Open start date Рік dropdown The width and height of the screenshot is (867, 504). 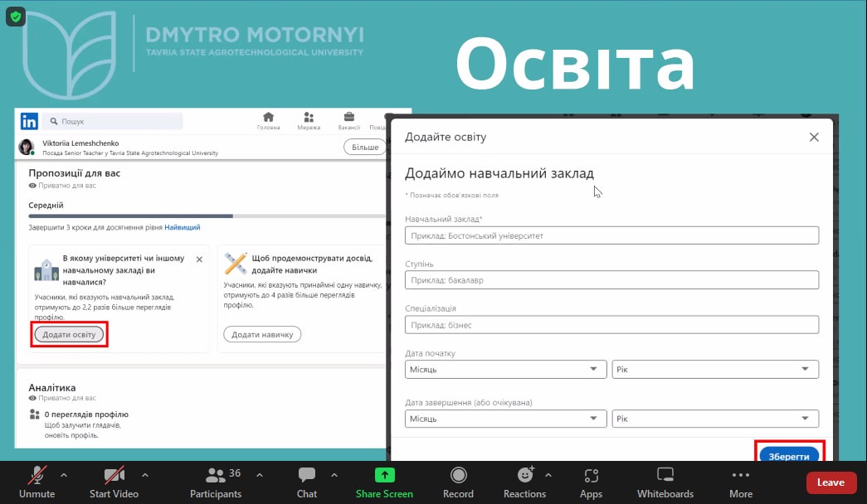715,369
